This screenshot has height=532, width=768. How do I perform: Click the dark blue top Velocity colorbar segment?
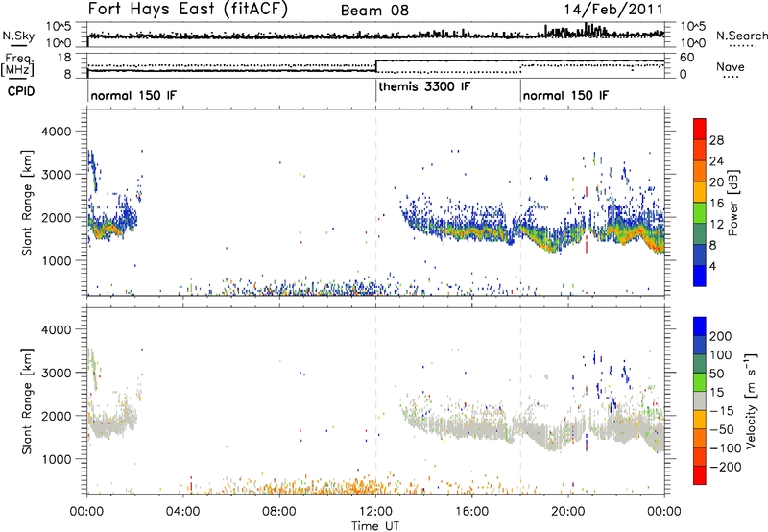[700, 326]
